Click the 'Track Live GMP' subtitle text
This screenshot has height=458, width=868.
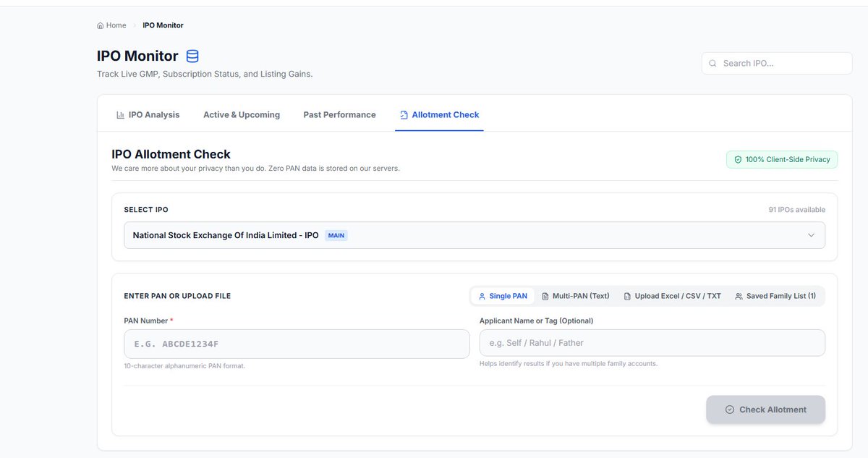click(205, 74)
